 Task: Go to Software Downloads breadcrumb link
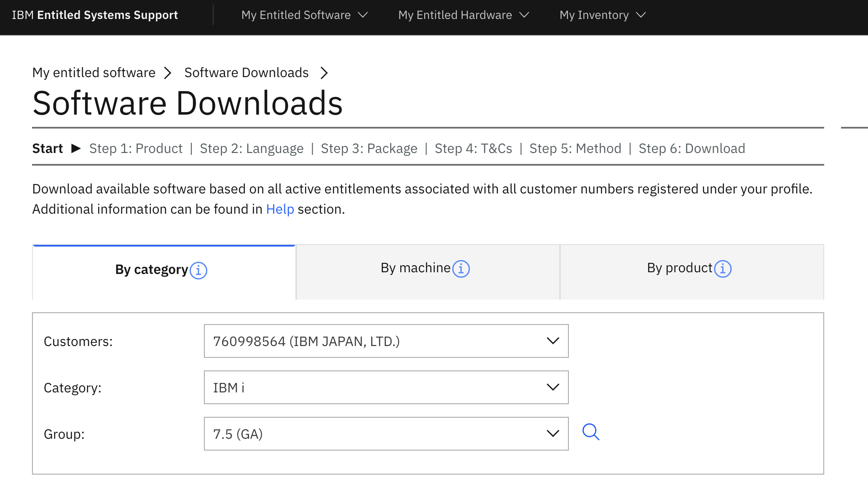[246, 72]
